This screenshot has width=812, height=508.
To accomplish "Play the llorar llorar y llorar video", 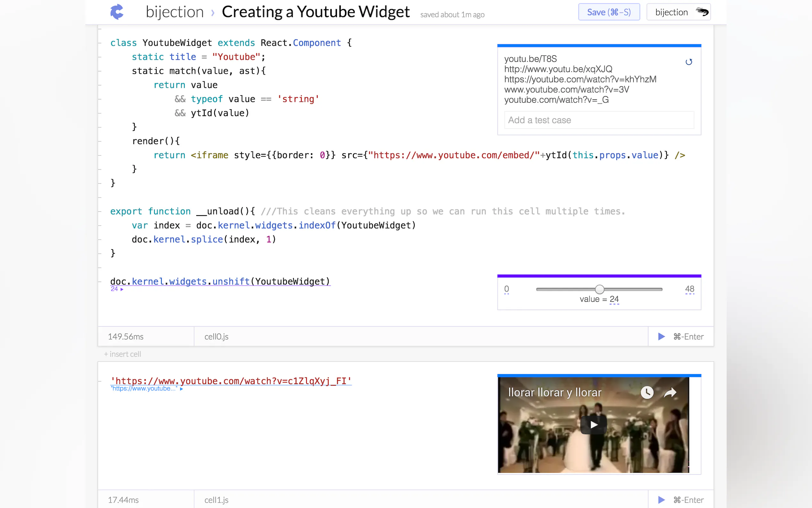I will (x=593, y=425).
